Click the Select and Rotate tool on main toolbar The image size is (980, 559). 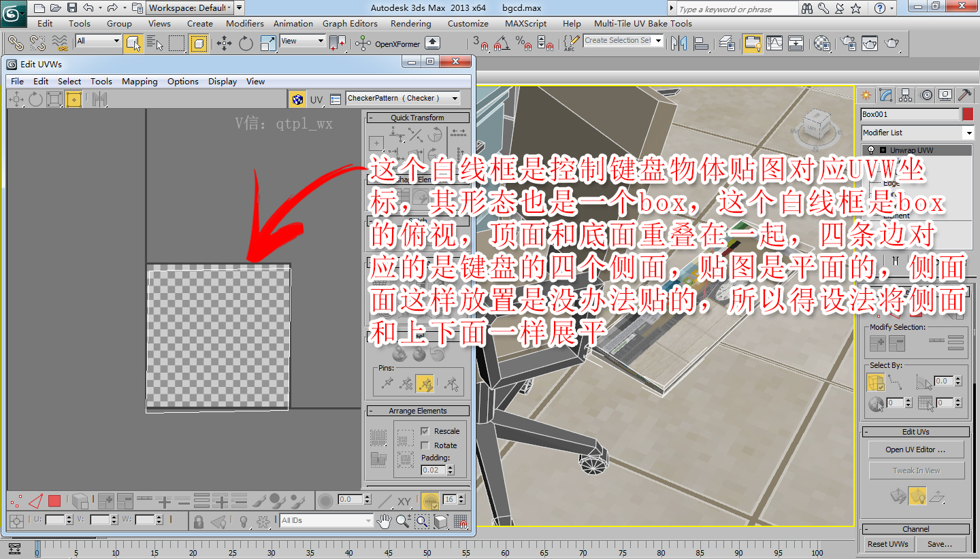[x=246, y=43]
